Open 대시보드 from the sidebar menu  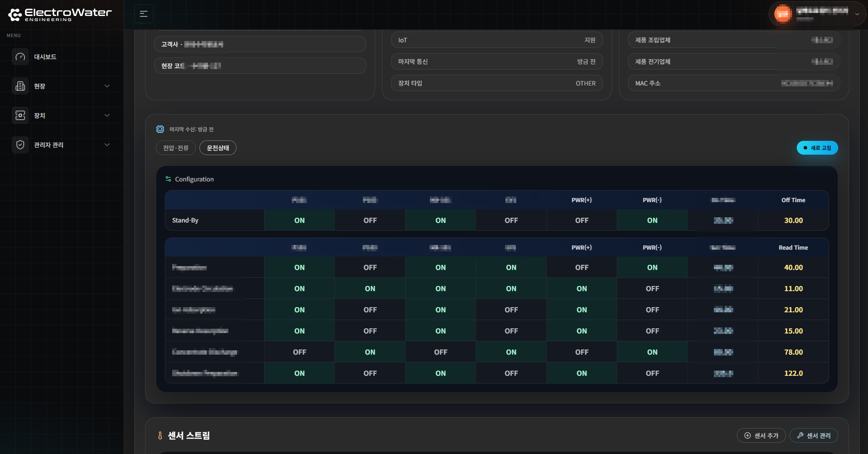(45, 57)
